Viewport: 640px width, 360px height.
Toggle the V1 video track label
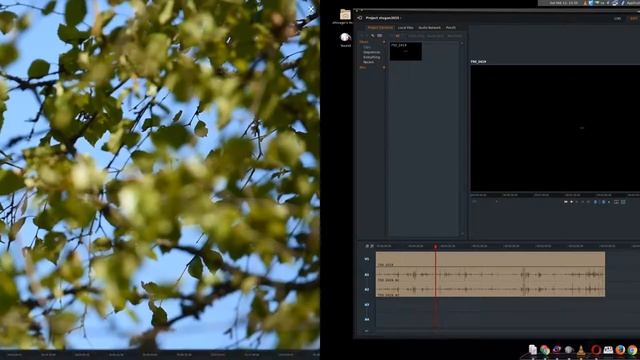point(367,259)
